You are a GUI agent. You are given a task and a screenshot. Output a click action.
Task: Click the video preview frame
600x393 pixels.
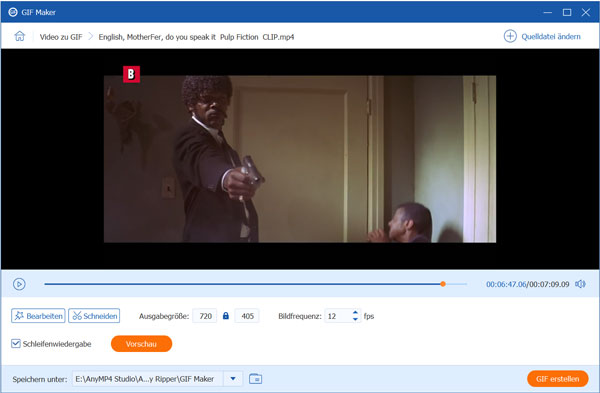click(300, 159)
